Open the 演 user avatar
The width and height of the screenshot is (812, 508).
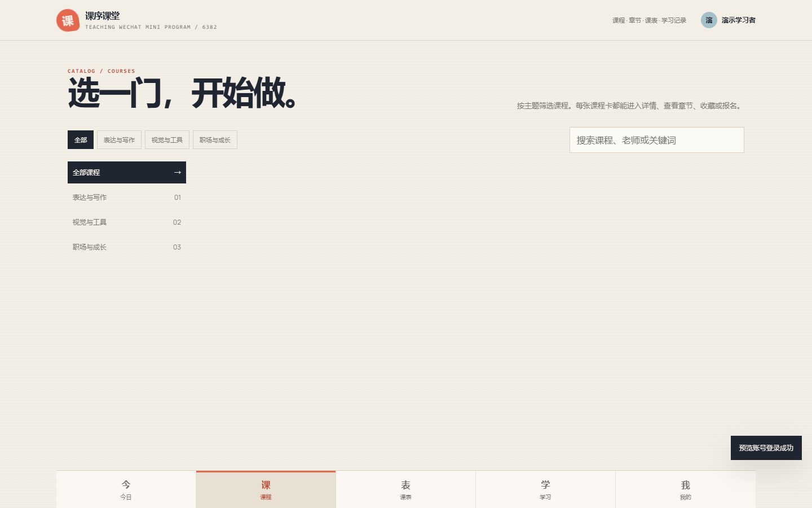click(x=709, y=20)
